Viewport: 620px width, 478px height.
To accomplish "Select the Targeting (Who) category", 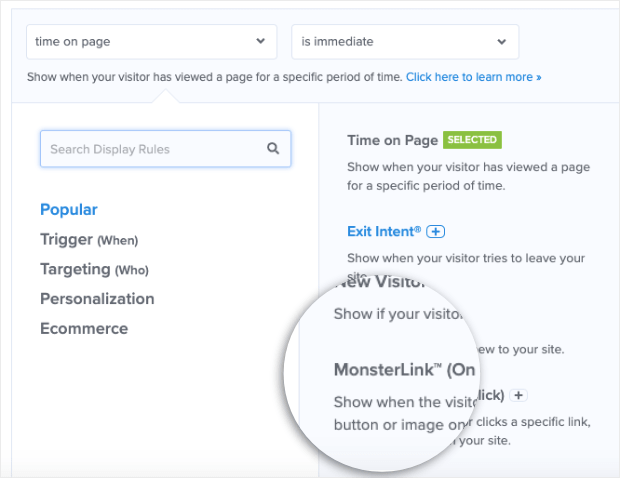I will 95,269.
